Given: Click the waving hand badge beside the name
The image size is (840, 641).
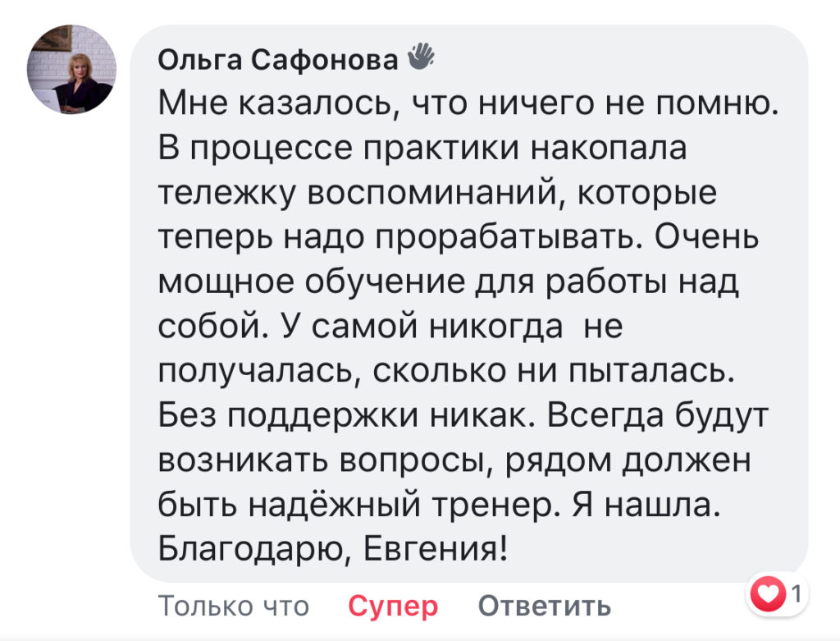Looking at the screenshot, I should click(418, 57).
